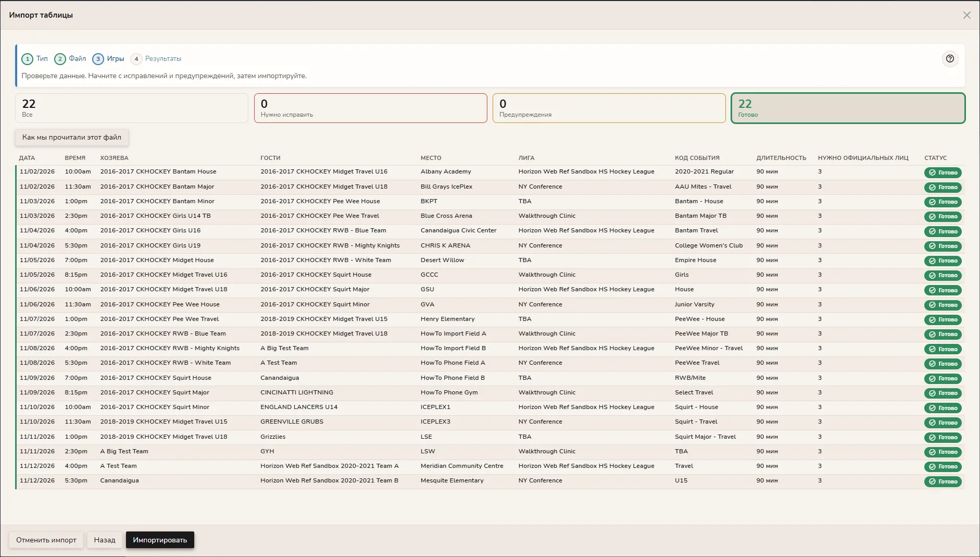980x557 pixels.
Task: Click the Готово badge in the GVA row
Action: pos(943,305)
